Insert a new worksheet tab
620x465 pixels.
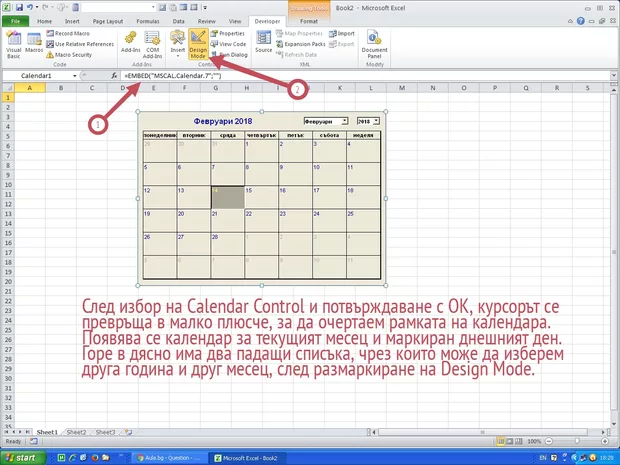click(x=128, y=432)
